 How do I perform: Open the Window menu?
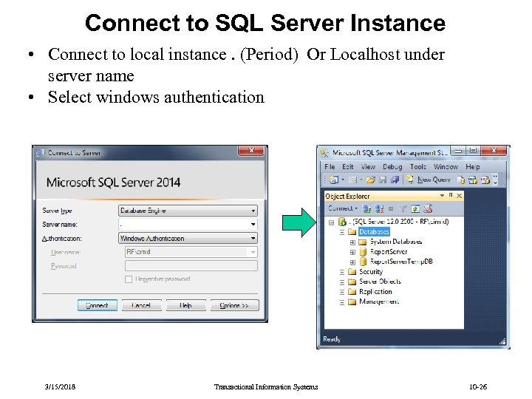click(446, 166)
